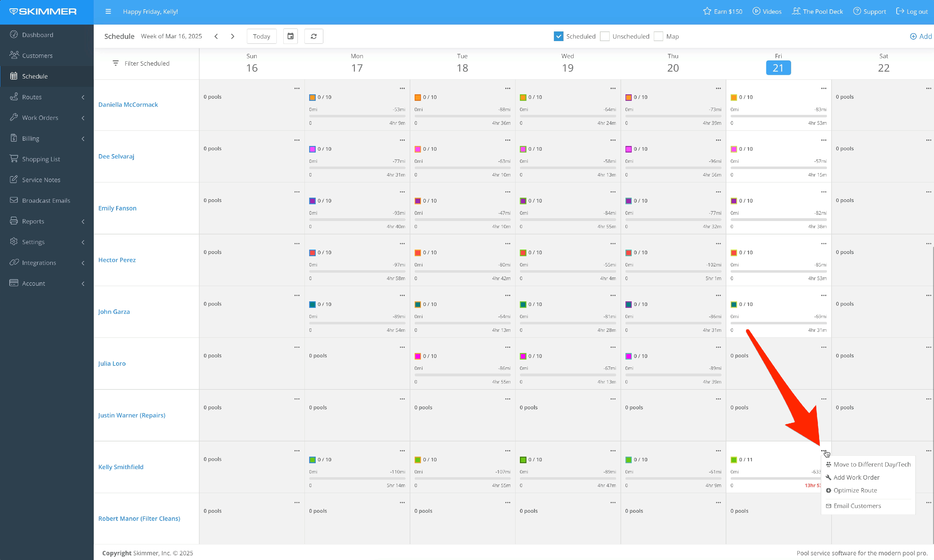Image resolution: width=934 pixels, height=560 pixels.
Task: Enable the Unscheduled checkbox
Action: click(x=605, y=36)
